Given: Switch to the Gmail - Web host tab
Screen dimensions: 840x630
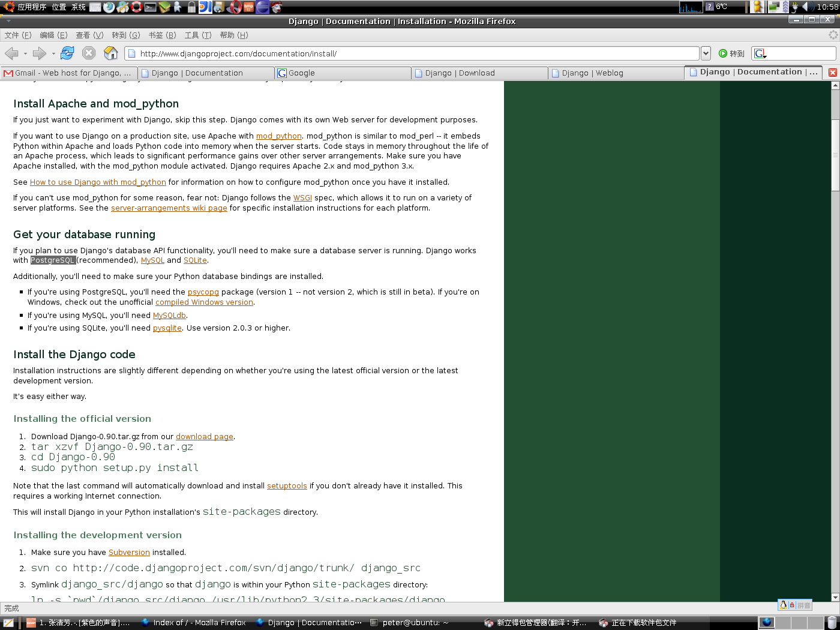Looking at the screenshot, I should pos(68,73).
